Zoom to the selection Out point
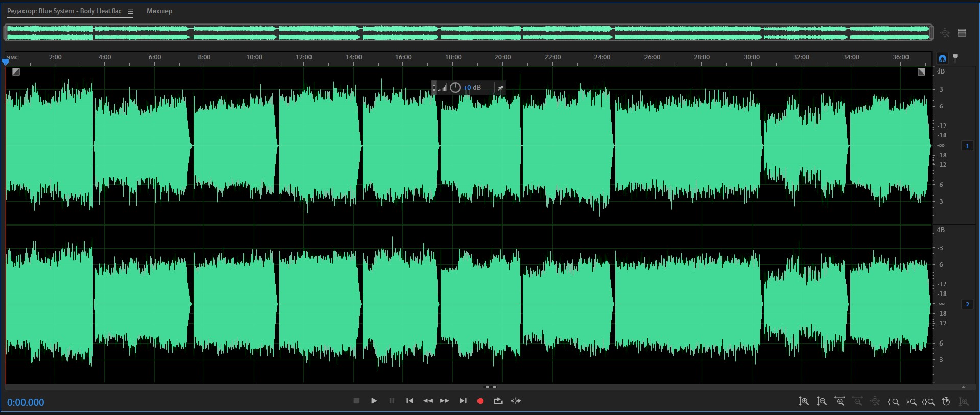Screen dimensions: 980x415 pos(911,402)
